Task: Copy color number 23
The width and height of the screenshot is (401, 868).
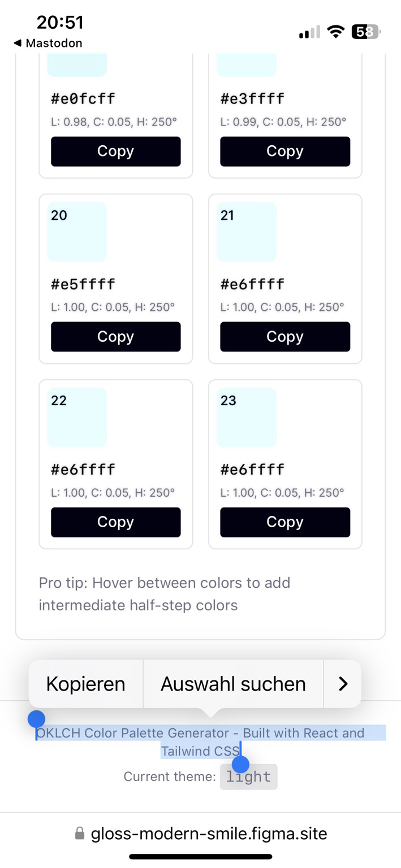Action: pyautogui.click(x=285, y=522)
